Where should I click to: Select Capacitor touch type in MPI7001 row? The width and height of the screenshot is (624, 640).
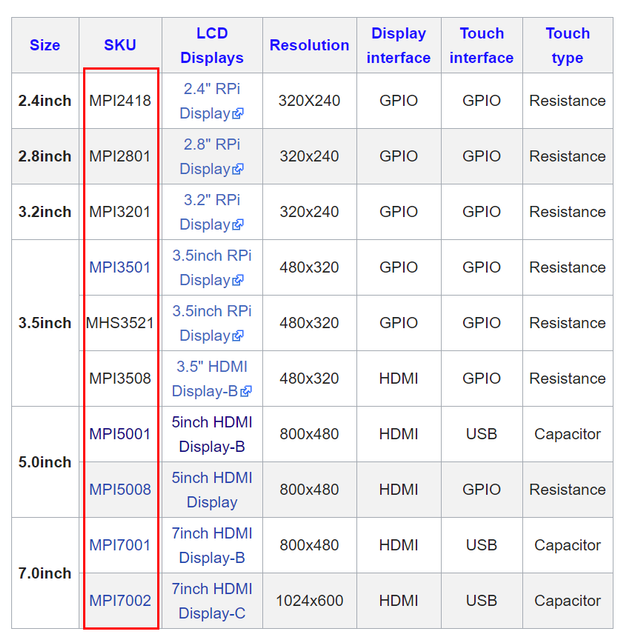tap(568, 545)
